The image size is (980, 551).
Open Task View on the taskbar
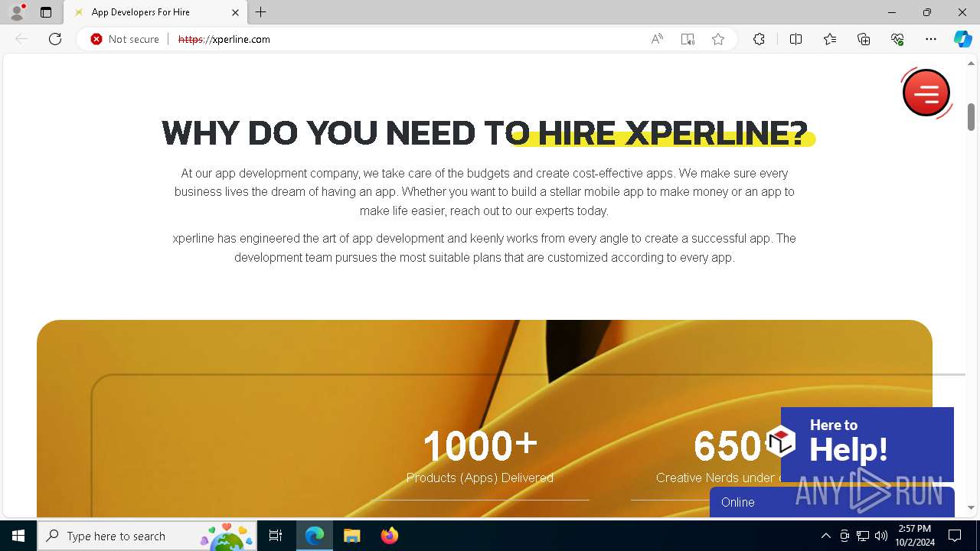click(x=276, y=536)
